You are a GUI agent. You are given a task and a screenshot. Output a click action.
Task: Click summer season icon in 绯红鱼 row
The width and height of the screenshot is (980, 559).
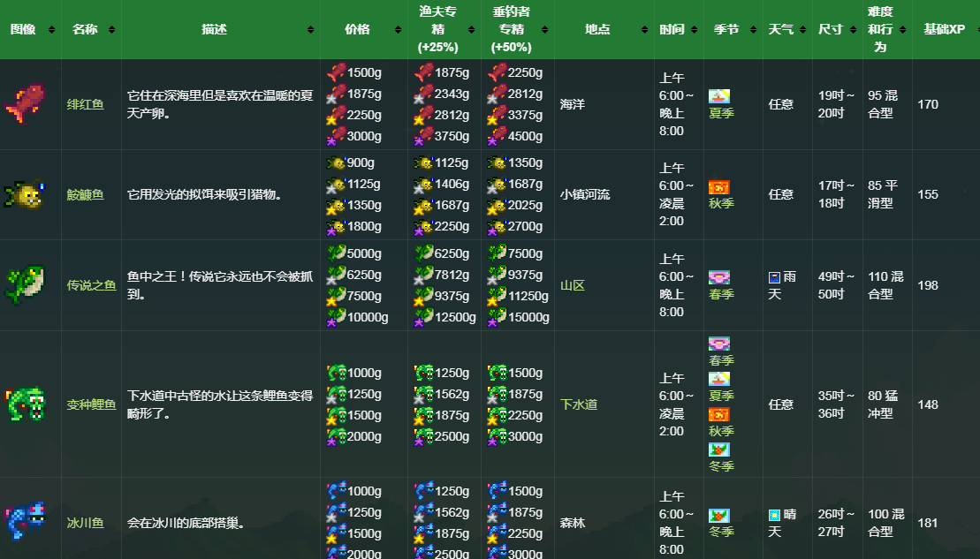[x=718, y=96]
